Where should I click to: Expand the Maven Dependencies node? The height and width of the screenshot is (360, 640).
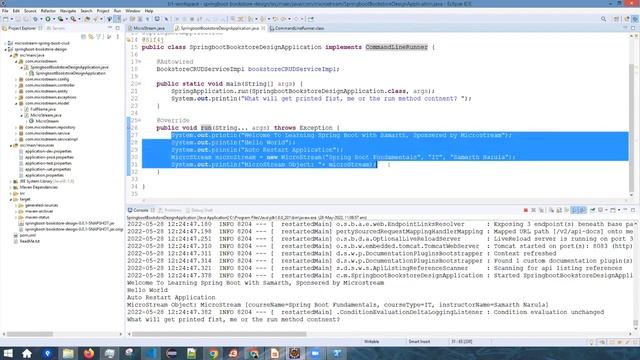(x=11, y=187)
